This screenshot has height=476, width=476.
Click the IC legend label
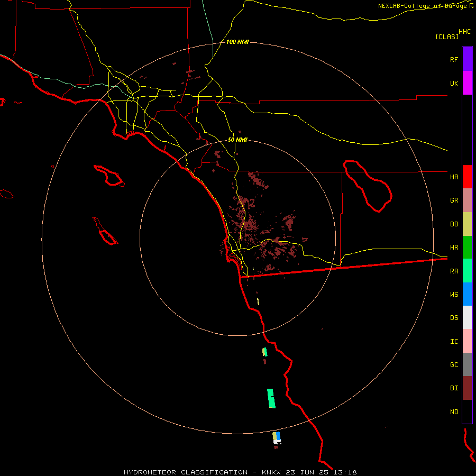(x=454, y=342)
